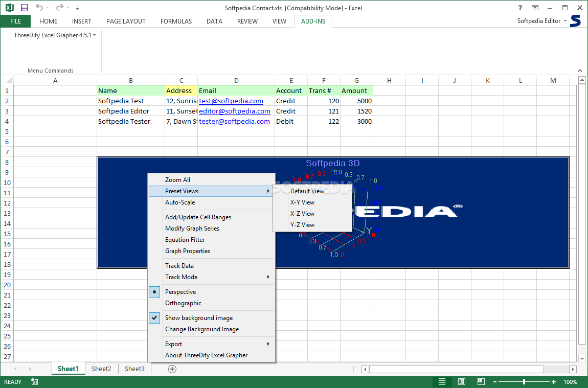Viewport: 588px width, 388px height.
Task: Switch to VIEW ribbon tab
Action: [279, 21]
